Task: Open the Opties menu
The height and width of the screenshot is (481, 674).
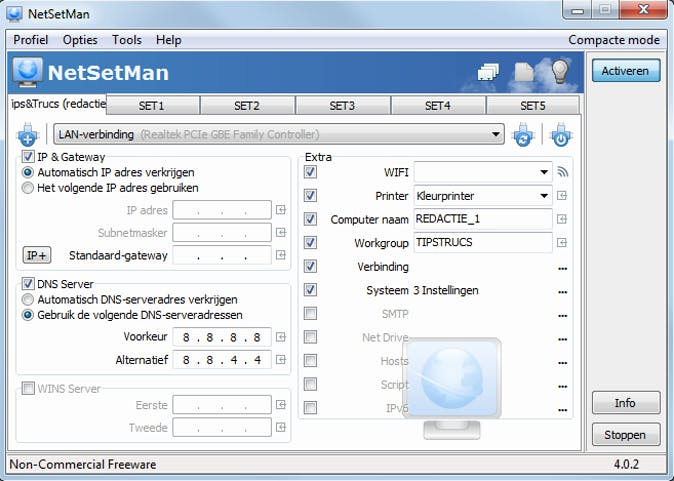Action: pyautogui.click(x=80, y=40)
